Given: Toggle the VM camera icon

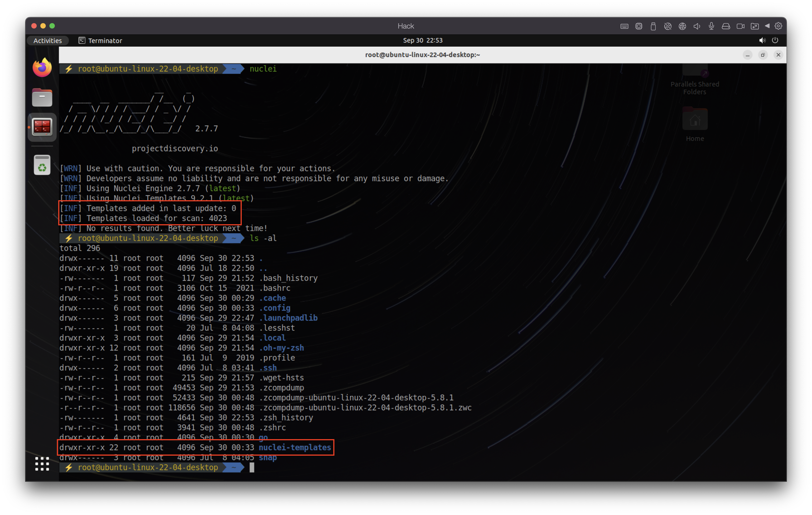Looking at the screenshot, I should click(740, 26).
